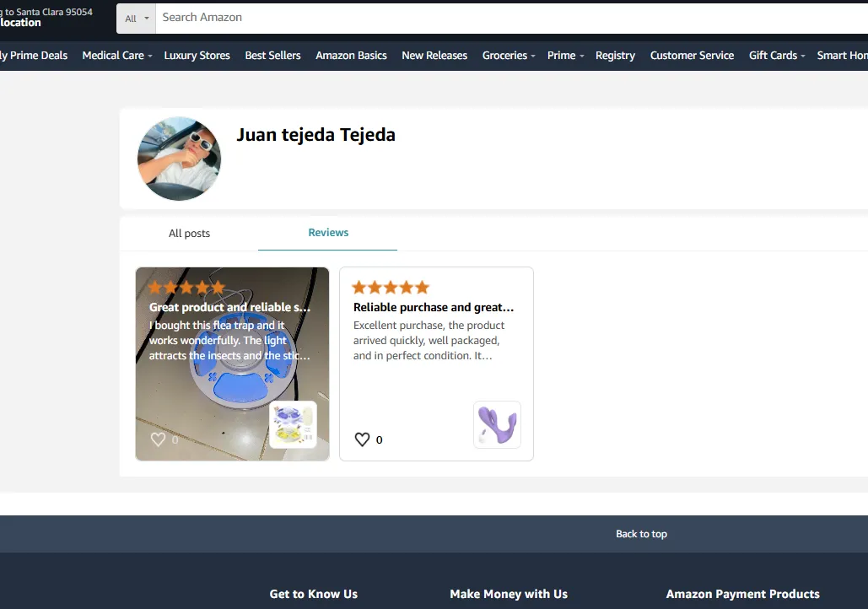Click the five-star rating on the flea trap review

(186, 287)
